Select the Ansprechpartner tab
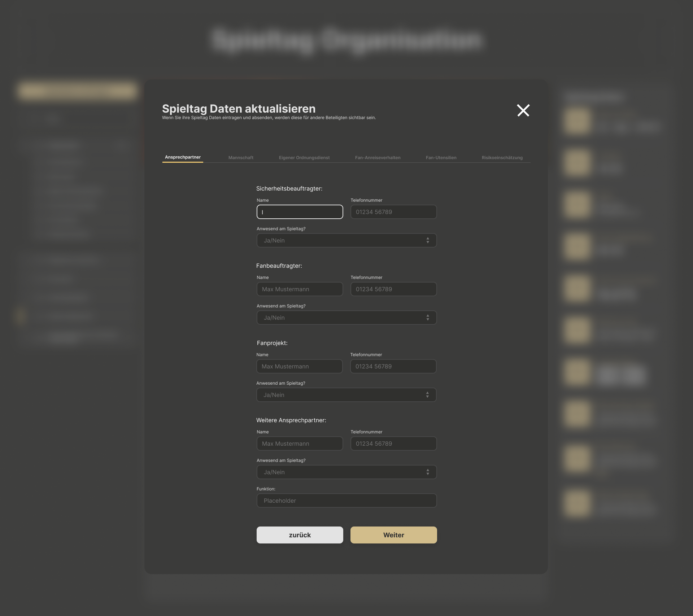693x616 pixels. coord(183,157)
